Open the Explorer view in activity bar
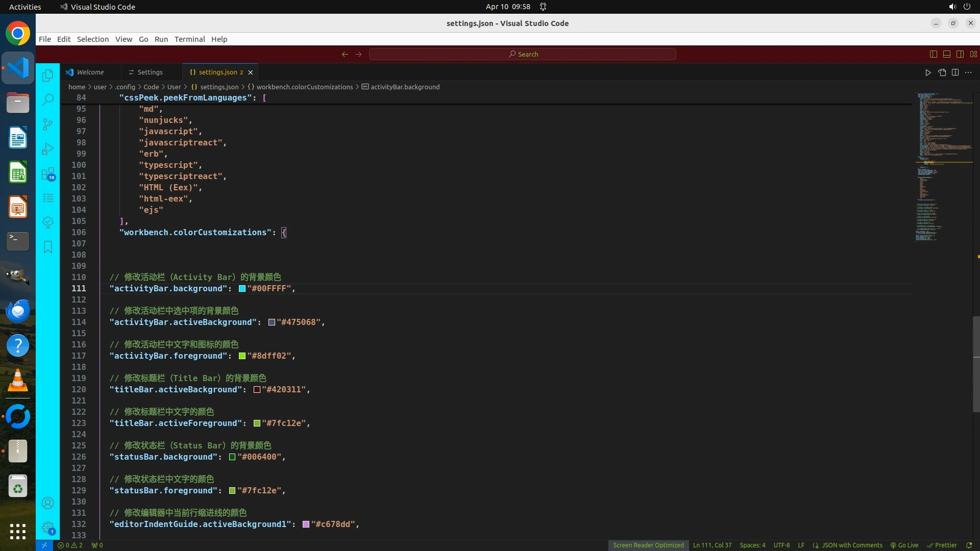 pos(48,76)
